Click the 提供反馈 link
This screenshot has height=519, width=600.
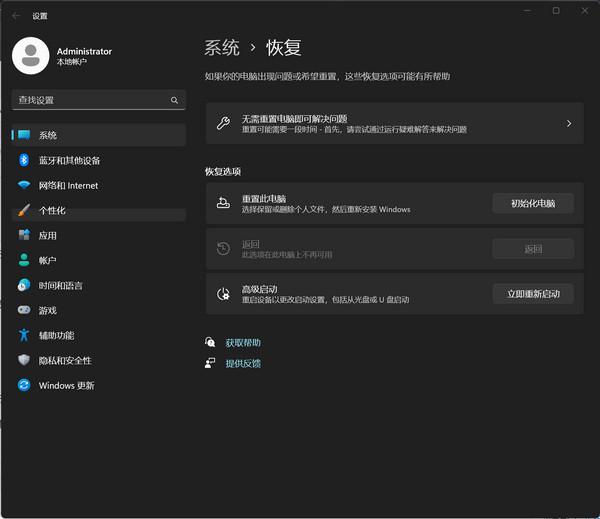pos(243,363)
